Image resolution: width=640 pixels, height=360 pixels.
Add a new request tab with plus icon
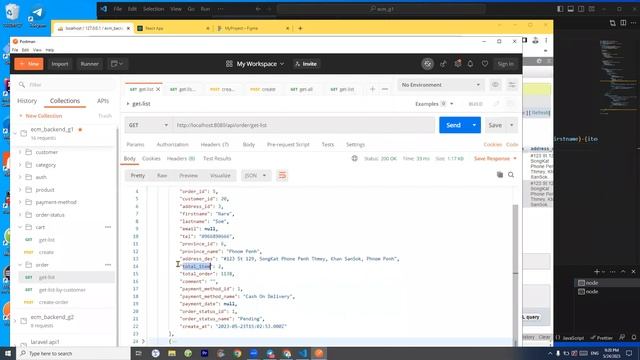coord(372,89)
